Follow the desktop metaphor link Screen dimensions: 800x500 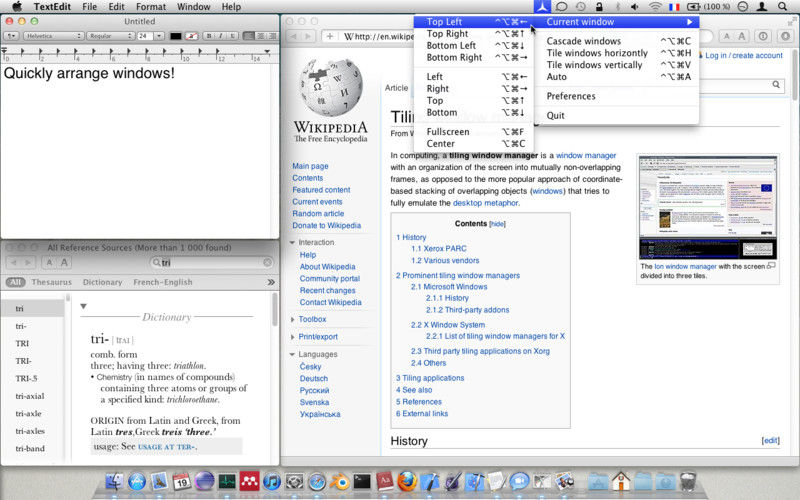(x=485, y=203)
